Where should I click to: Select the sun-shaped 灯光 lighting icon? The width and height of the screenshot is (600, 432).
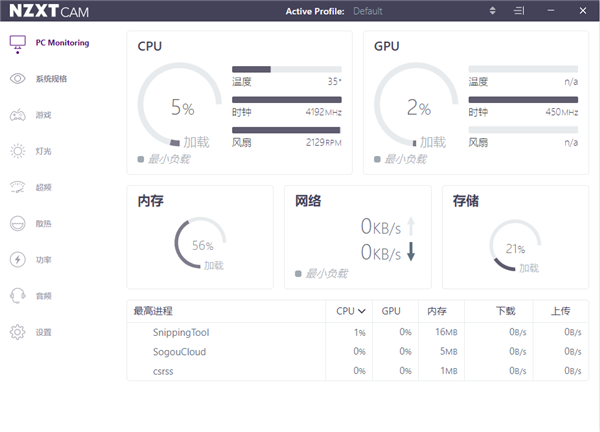tap(18, 151)
